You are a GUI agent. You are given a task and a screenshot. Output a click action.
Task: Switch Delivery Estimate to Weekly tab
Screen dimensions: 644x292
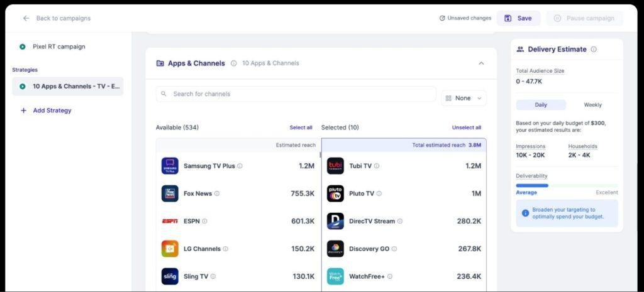point(592,105)
